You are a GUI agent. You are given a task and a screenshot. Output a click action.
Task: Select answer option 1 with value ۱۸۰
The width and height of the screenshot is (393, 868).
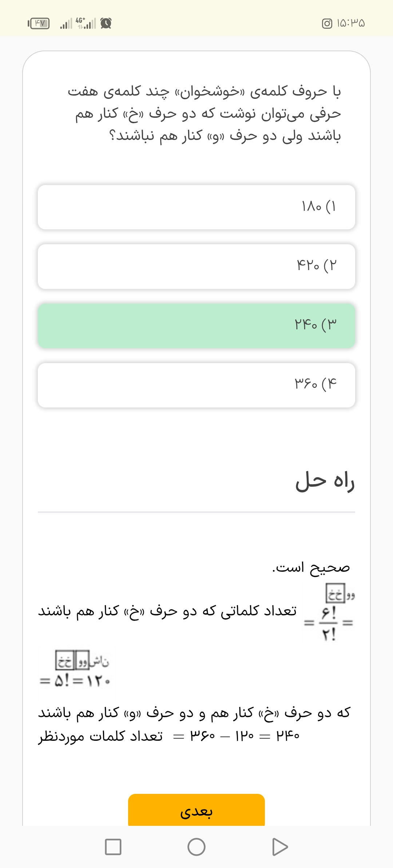tap(196, 207)
